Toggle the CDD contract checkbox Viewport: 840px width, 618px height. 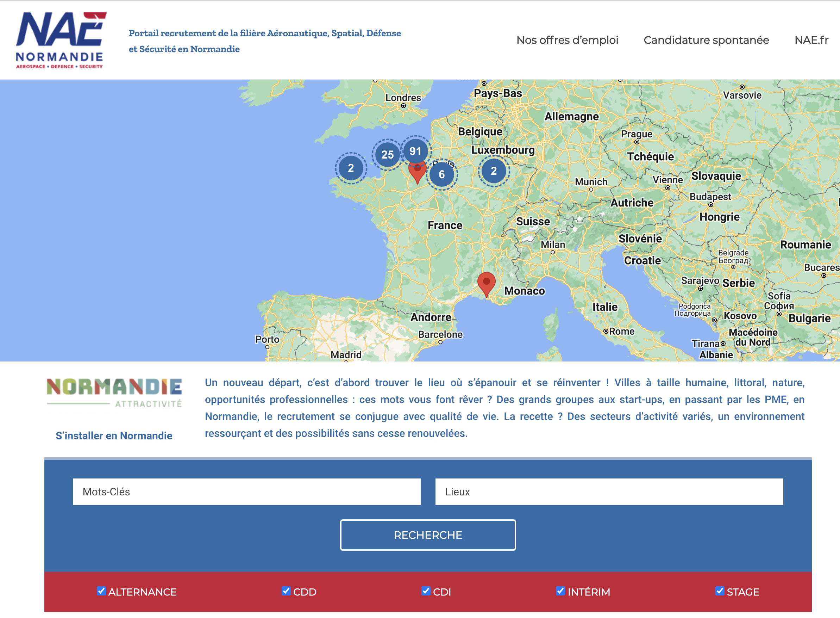click(286, 591)
